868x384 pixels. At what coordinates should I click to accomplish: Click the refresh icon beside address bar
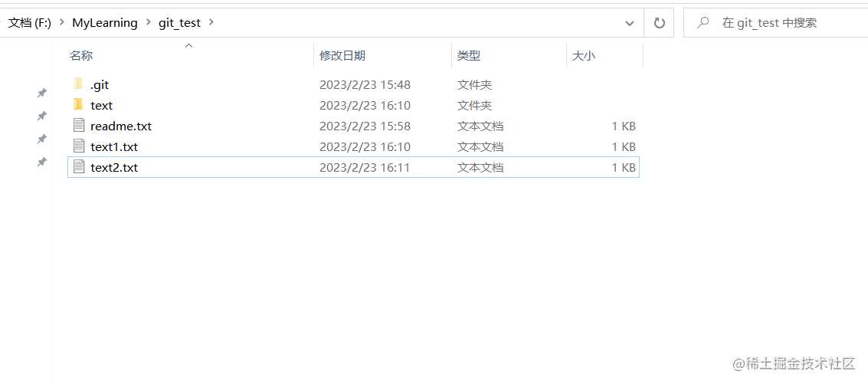tap(659, 23)
